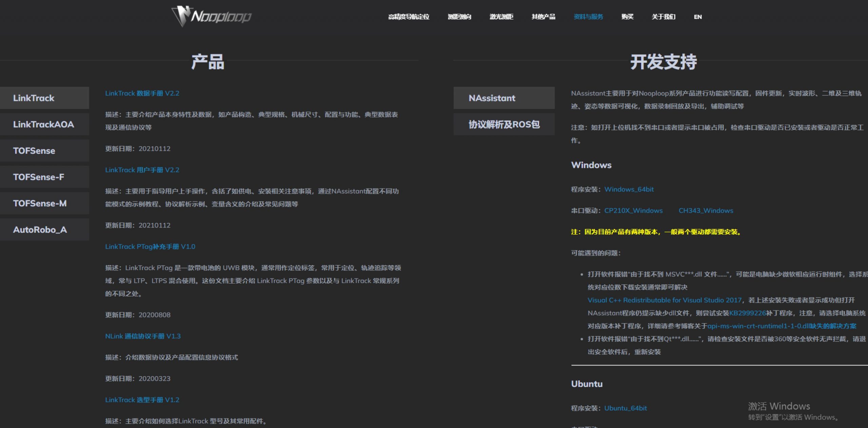The width and height of the screenshot is (868, 428).
Task: Click the 产品 section heading
Action: click(208, 62)
